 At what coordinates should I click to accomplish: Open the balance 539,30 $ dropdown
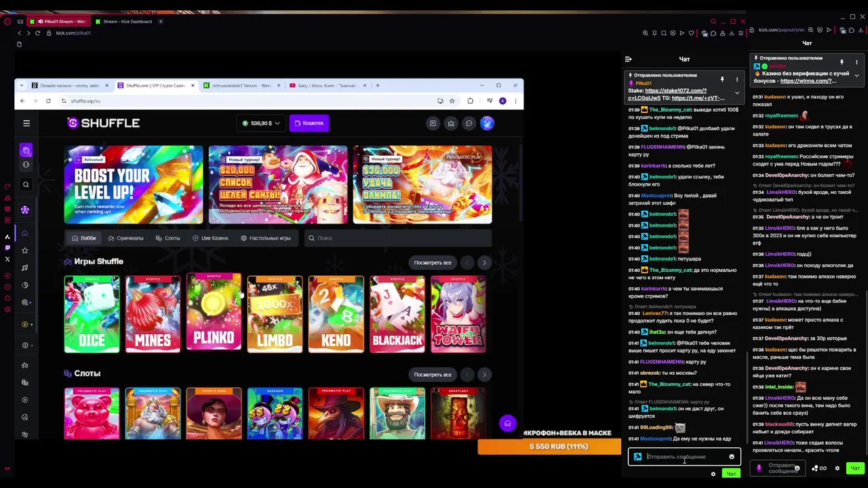point(262,123)
